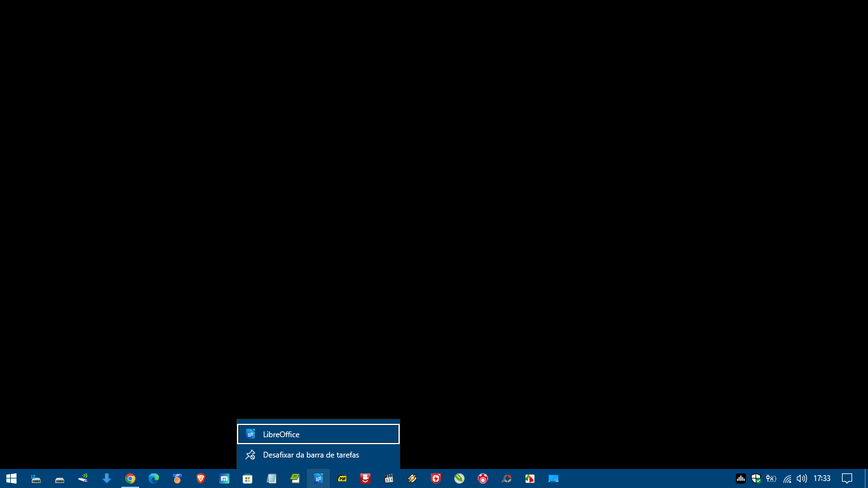Open the Wi-Fi network flyout
This screenshot has height=488, width=868.
pos(787,478)
